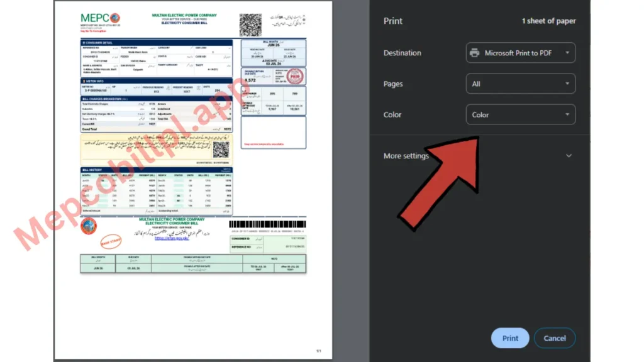Click the CONSUMER DETAIL header in preview
This screenshot has height=362, width=644.
157,42
